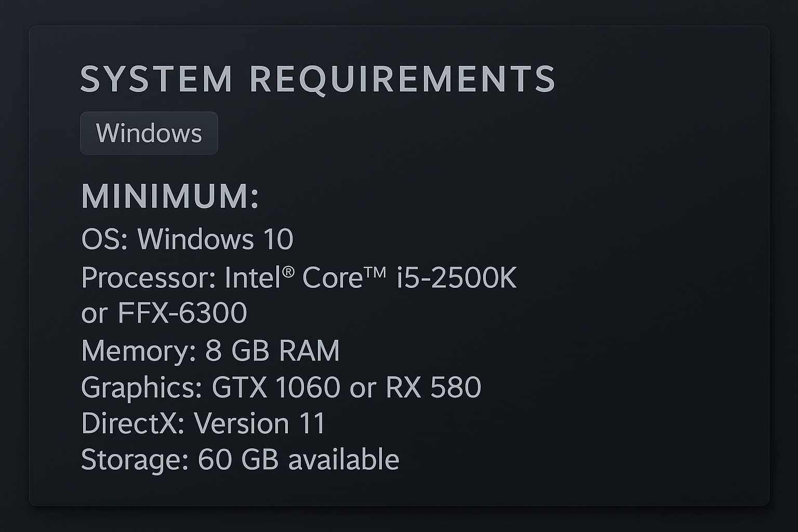Image resolution: width=798 pixels, height=532 pixels.
Task: Click the DirectX: Version 11 line
Action: 203,423
